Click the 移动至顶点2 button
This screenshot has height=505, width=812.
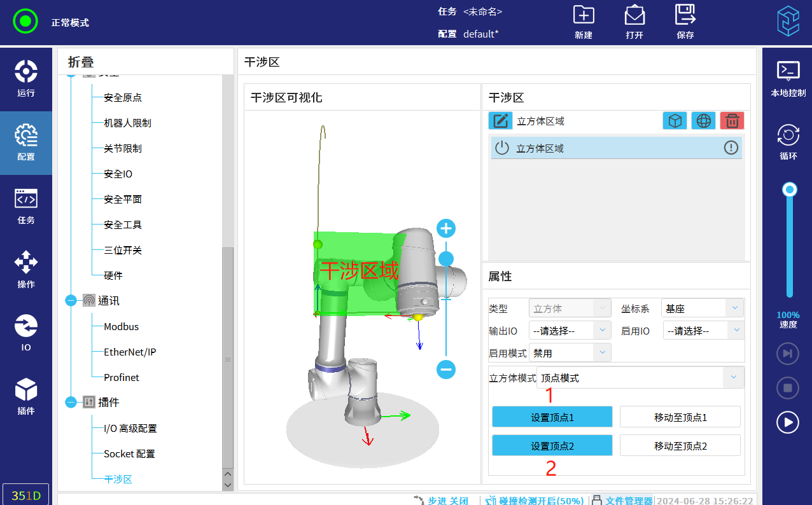[x=680, y=446]
